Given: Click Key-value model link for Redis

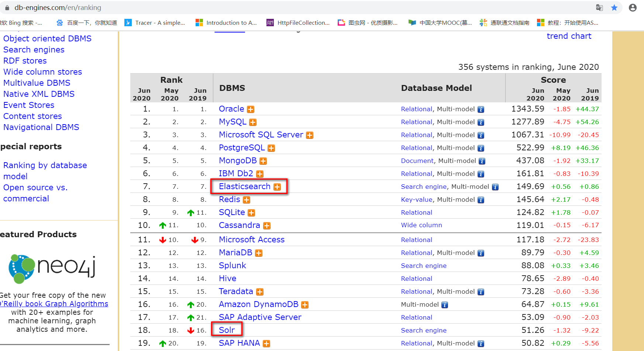Looking at the screenshot, I should (x=417, y=200).
